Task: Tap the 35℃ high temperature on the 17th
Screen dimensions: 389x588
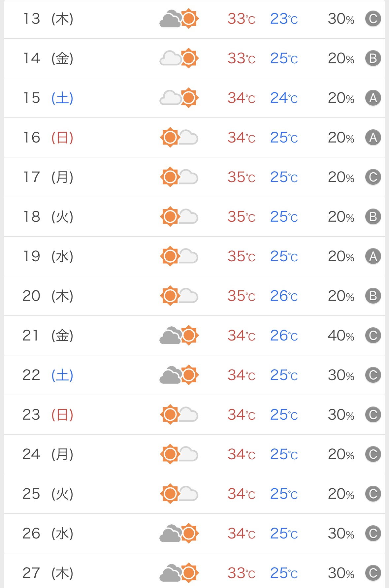Action: [242, 177]
